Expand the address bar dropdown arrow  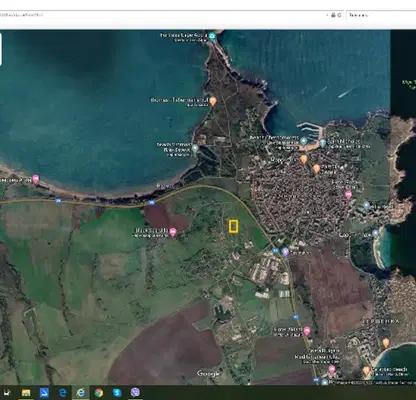point(327,15)
